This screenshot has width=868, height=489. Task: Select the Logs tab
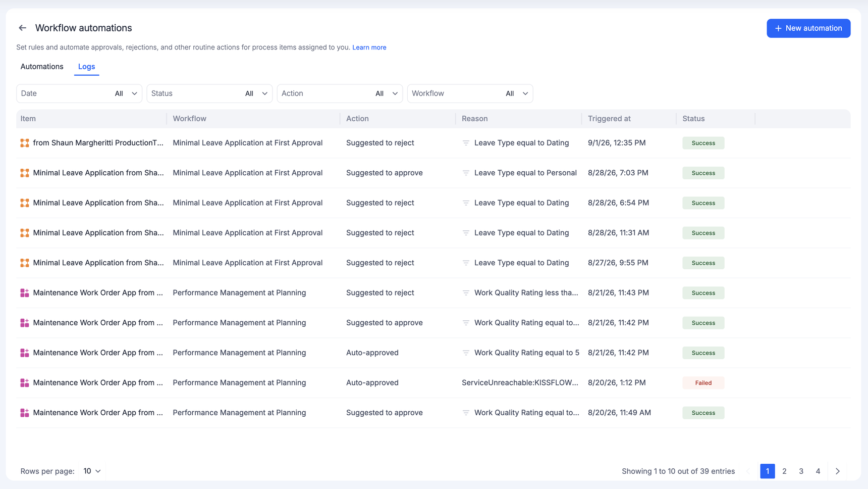(86, 67)
